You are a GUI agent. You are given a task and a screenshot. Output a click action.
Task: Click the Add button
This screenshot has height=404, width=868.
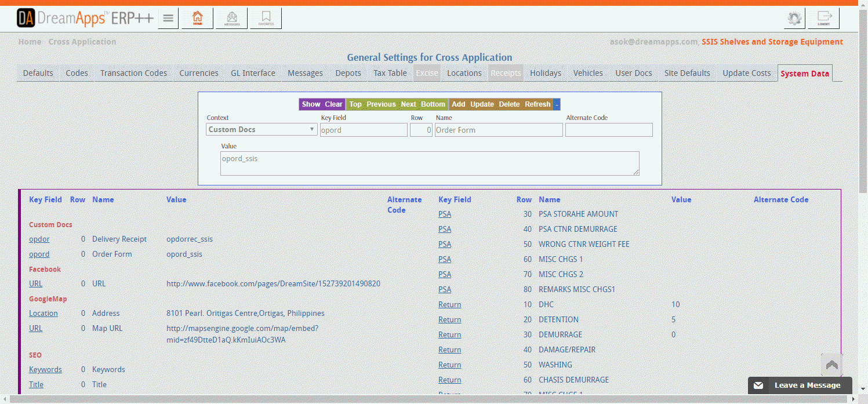[458, 104]
